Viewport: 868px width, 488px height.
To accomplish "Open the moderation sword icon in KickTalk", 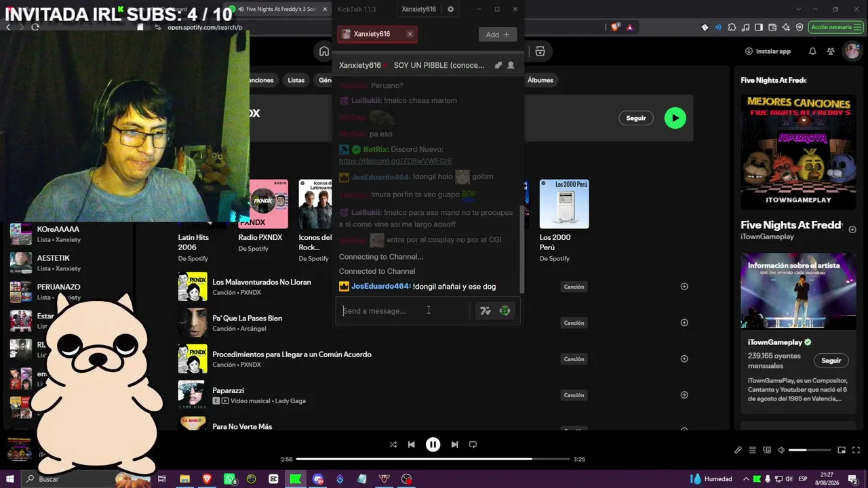I will coord(498,65).
